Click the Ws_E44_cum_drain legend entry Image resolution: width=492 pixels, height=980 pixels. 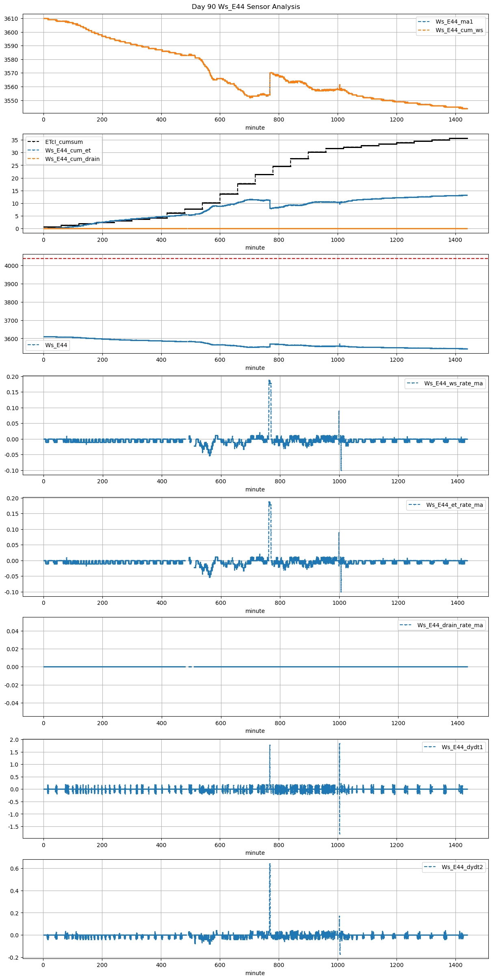point(72,159)
